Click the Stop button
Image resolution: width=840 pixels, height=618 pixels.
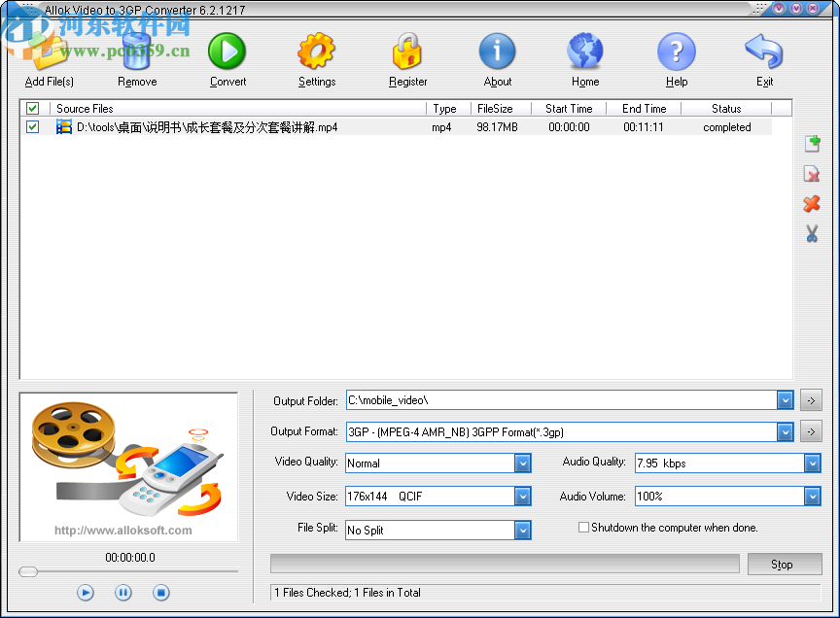(x=785, y=564)
